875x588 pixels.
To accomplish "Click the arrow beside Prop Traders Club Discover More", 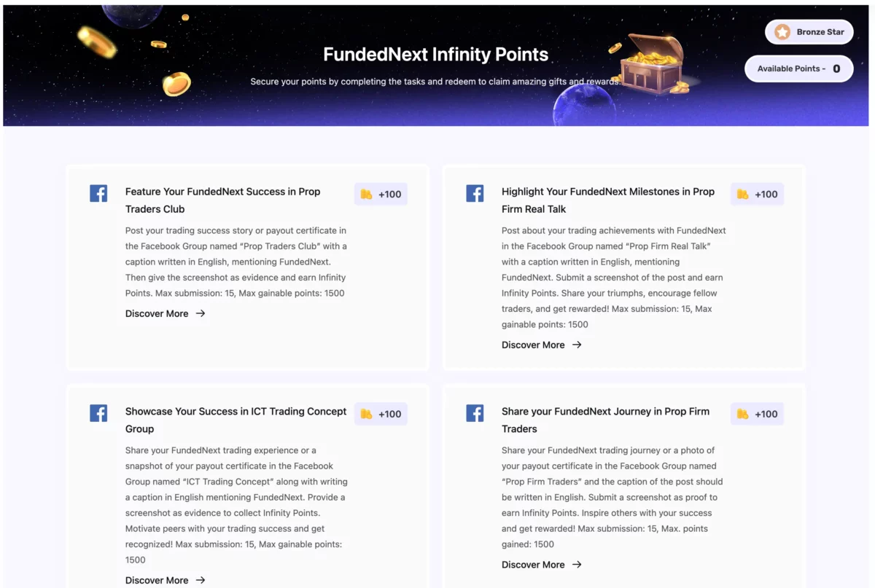I will pos(199,313).
